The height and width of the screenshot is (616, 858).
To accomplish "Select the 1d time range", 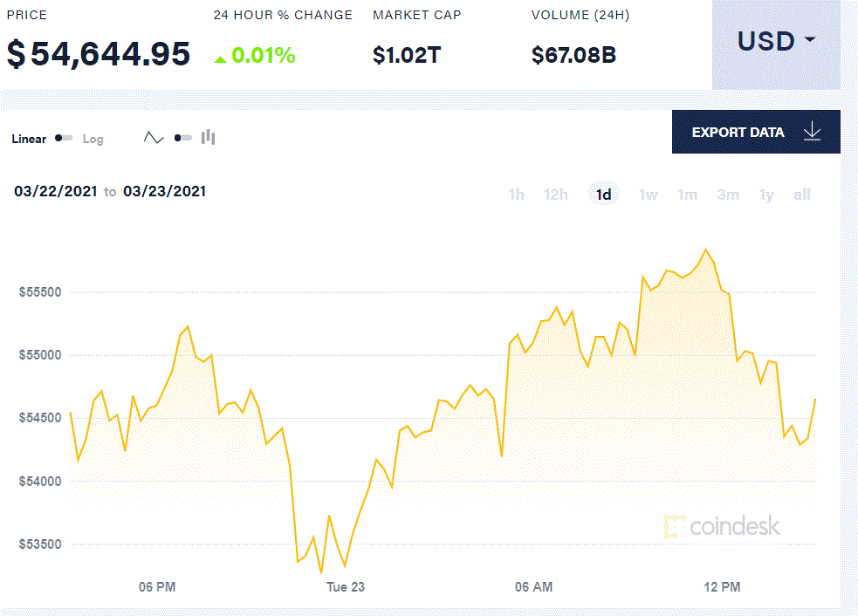I will pos(604,195).
